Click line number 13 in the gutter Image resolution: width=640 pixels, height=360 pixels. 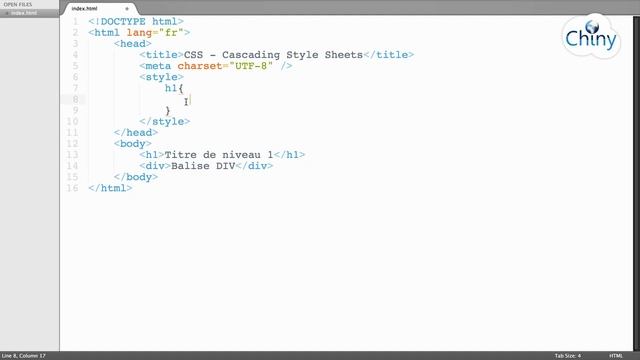tap(72, 155)
